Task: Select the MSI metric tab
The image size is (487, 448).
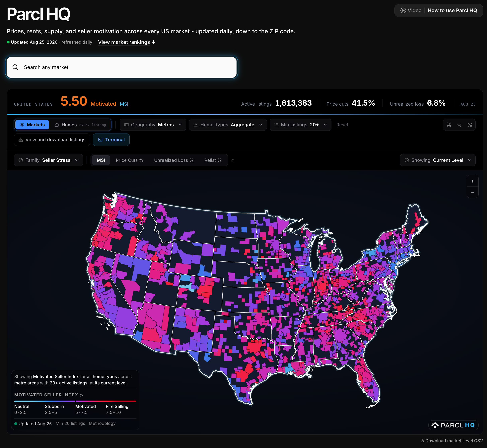Action: [x=101, y=160]
